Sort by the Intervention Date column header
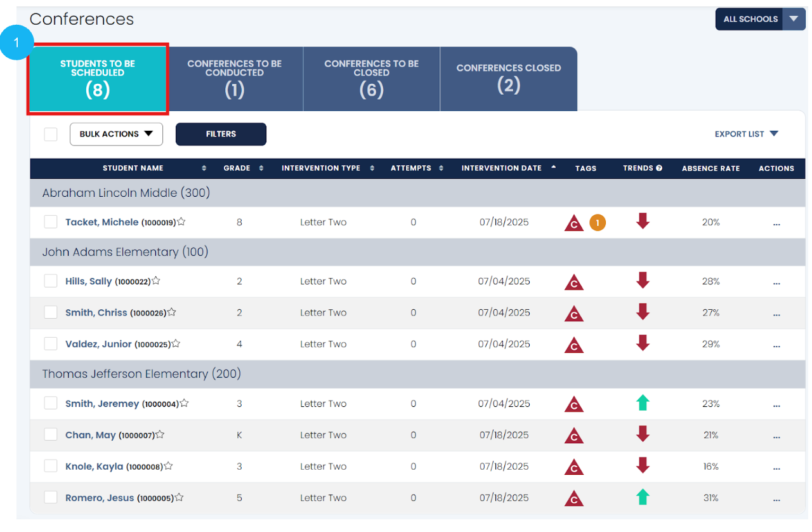 pos(501,168)
